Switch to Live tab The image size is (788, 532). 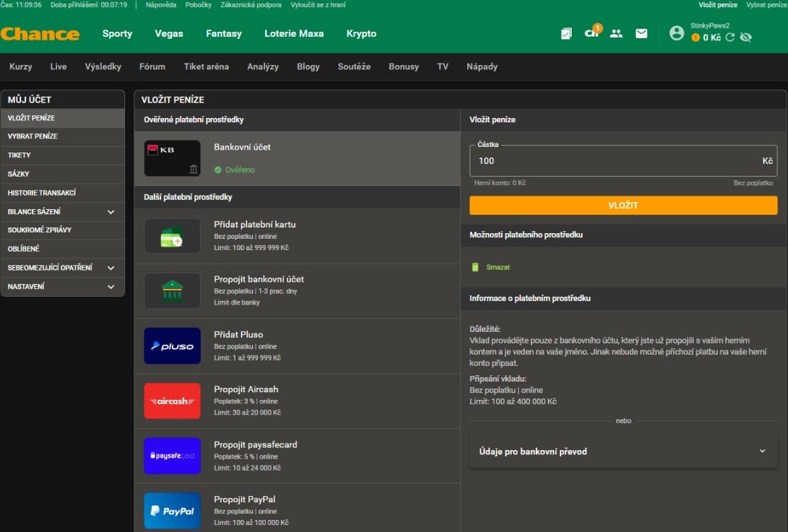[x=58, y=66]
